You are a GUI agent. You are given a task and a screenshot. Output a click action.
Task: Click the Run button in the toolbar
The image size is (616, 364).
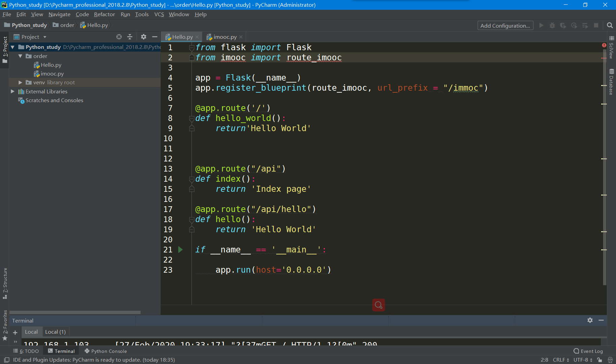[541, 26]
